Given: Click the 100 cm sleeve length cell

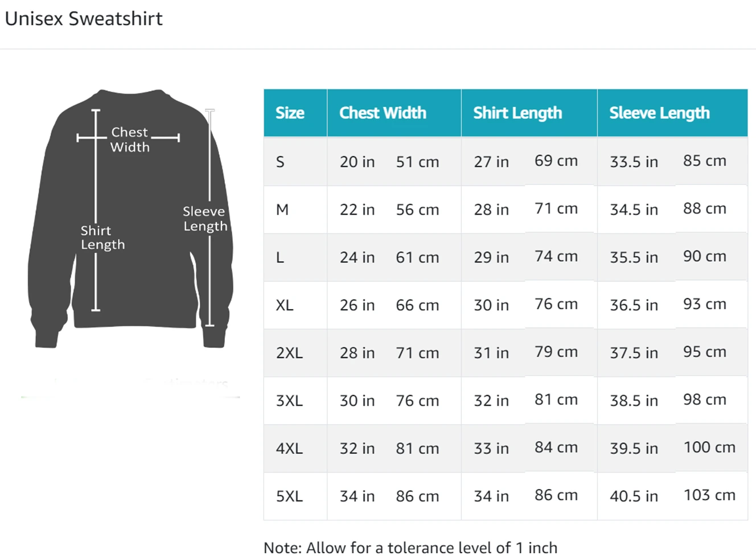Looking at the screenshot, I should pyautogui.click(x=709, y=447).
